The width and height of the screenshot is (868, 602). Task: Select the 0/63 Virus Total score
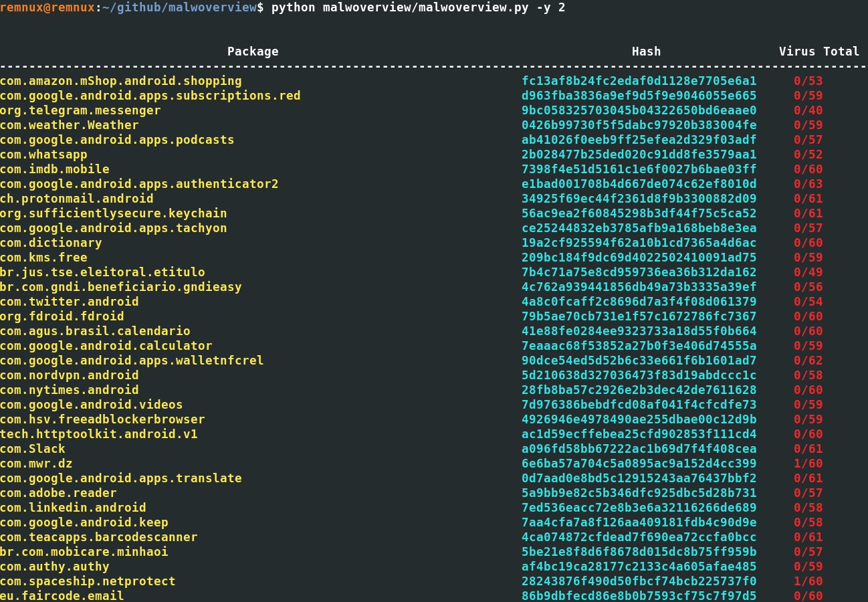point(808,184)
